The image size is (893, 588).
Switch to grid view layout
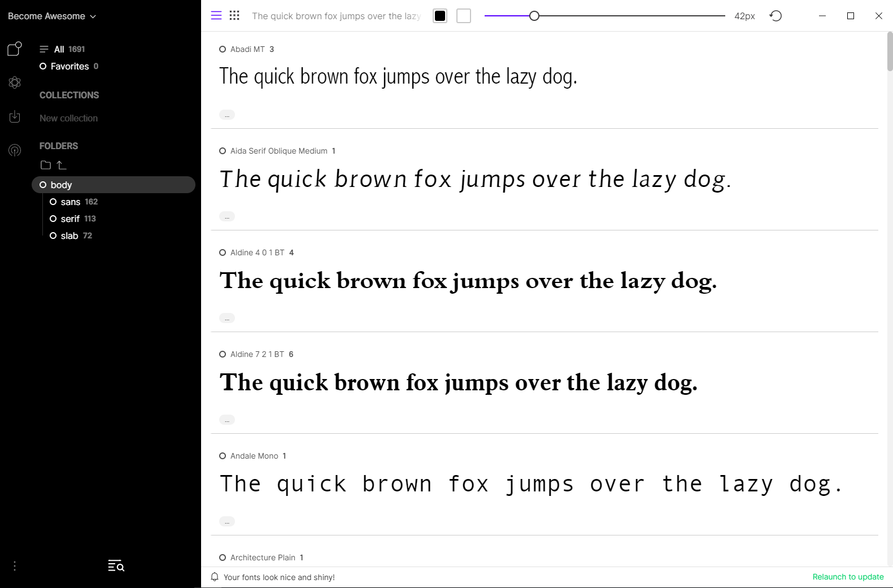234,16
